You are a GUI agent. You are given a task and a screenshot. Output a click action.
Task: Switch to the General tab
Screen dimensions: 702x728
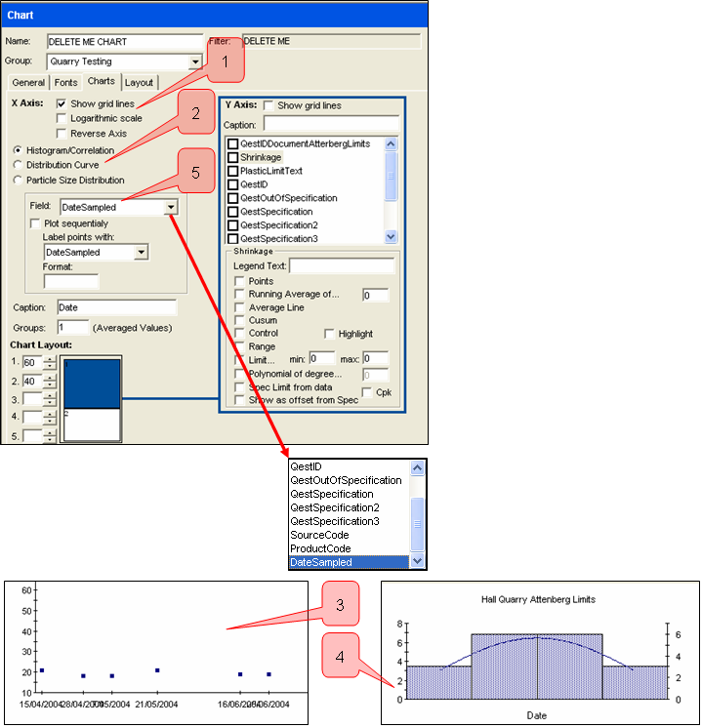(x=28, y=83)
